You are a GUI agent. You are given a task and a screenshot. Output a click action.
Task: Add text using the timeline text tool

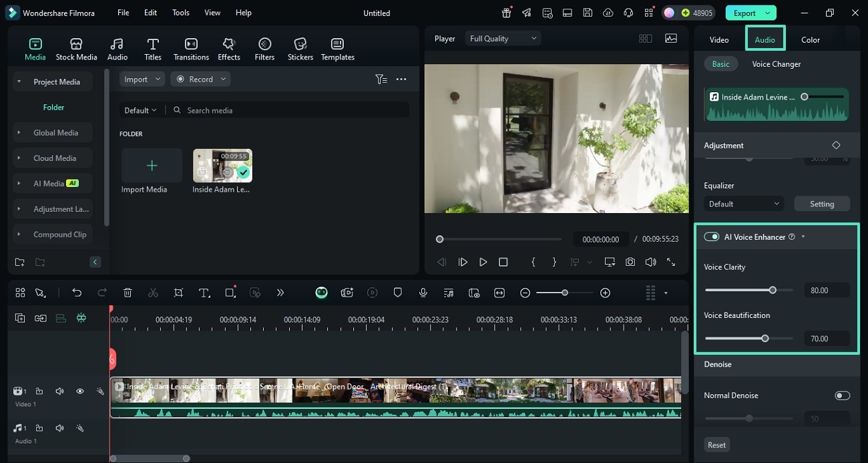pos(204,293)
